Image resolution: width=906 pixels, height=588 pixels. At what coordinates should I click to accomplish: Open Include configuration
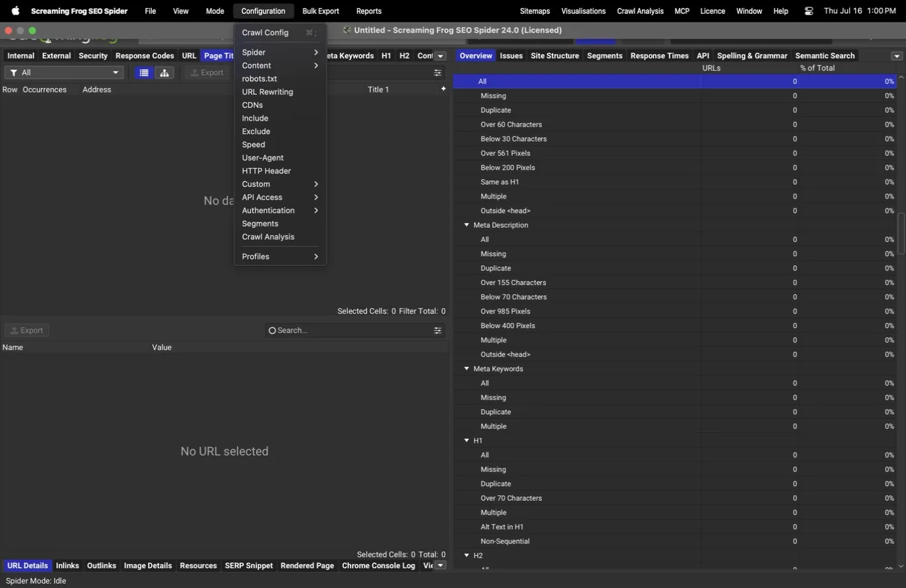pos(280,118)
